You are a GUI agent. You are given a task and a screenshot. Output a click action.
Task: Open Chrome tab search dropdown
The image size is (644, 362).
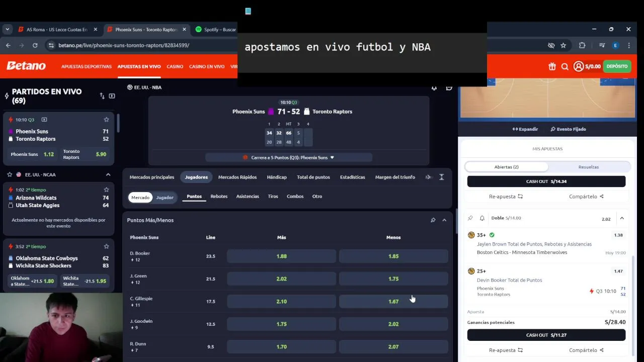(x=7, y=30)
